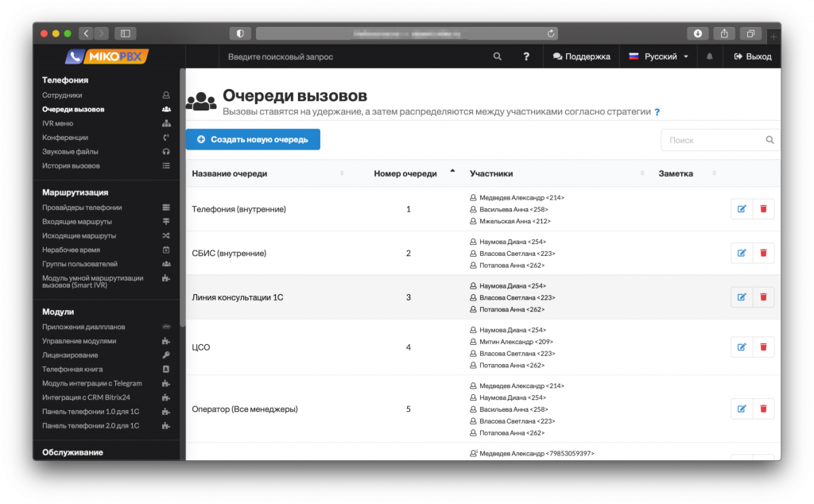Open Сотрудники in sidebar menu

tap(62, 95)
